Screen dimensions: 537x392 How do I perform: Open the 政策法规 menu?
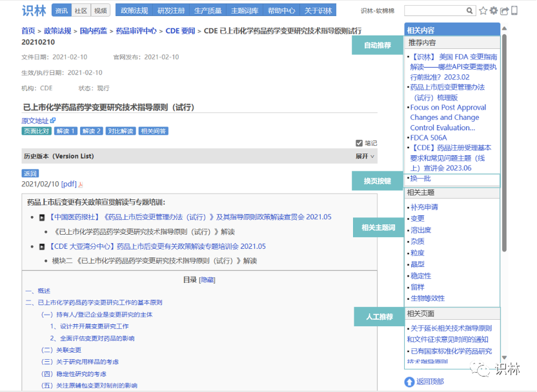pyautogui.click(x=134, y=10)
